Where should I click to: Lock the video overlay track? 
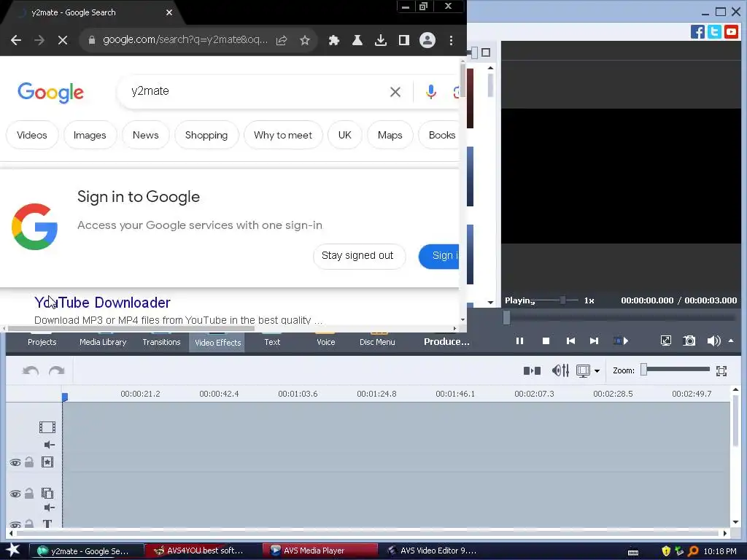pos(29,493)
